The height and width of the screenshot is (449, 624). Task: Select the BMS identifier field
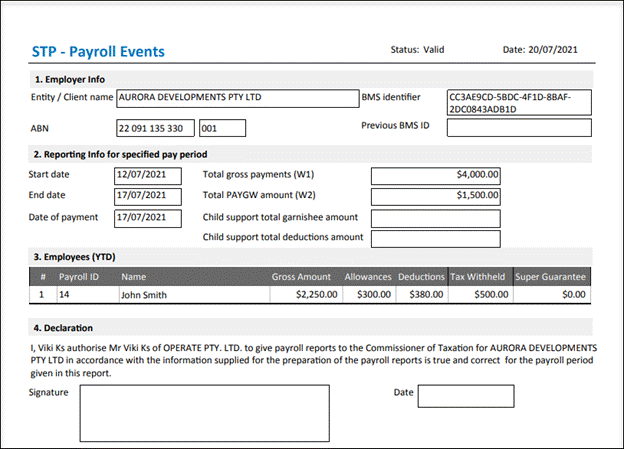tap(519, 102)
